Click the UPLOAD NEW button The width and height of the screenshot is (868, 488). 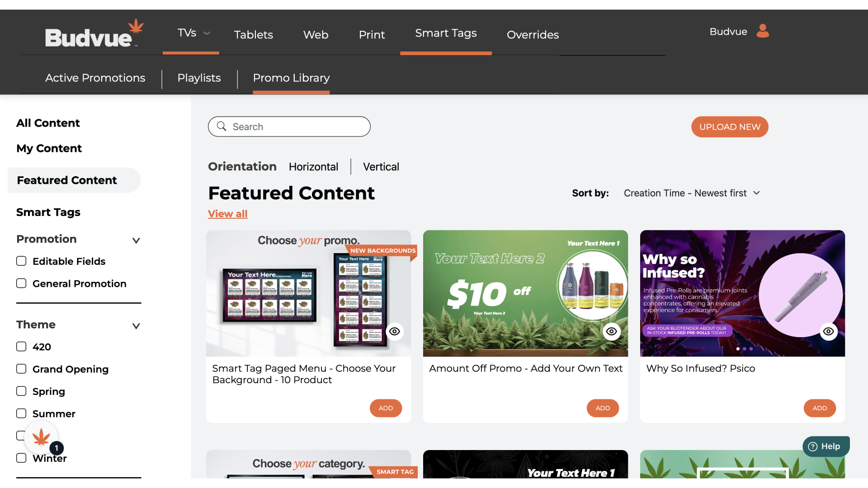tap(730, 127)
